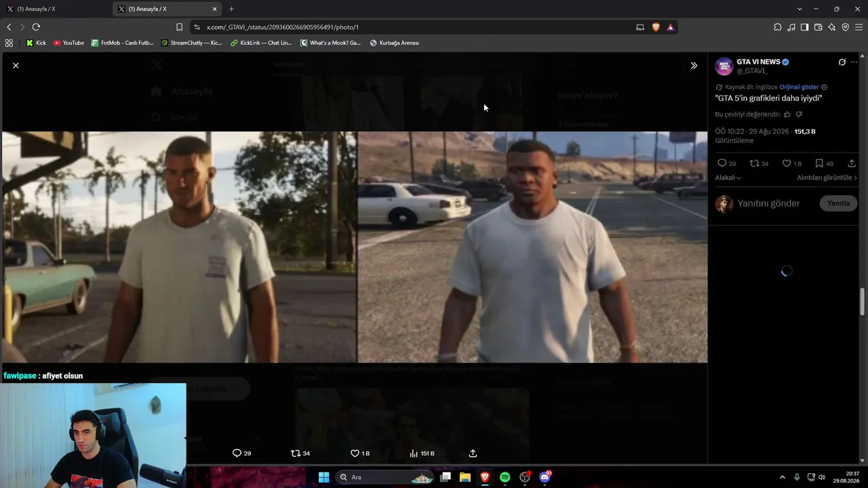Open the Grok icon on the tweet header
This screenshot has height=488, width=868.
842,62
